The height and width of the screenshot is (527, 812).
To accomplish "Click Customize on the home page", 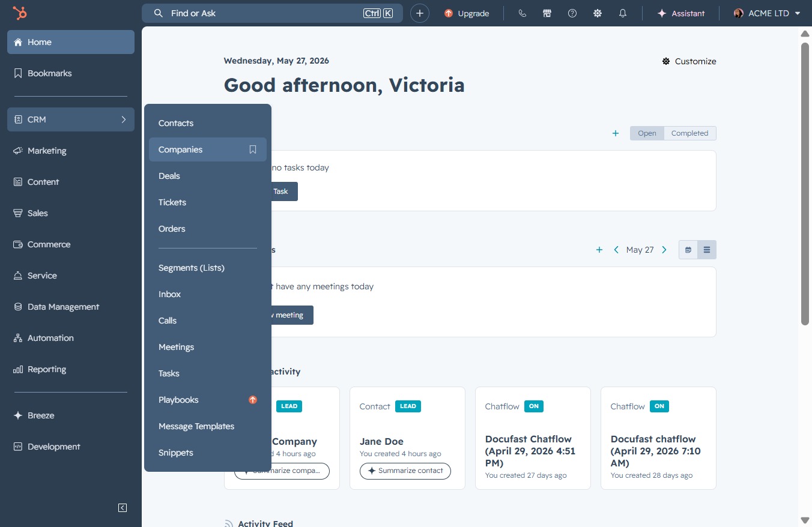I will [x=689, y=61].
